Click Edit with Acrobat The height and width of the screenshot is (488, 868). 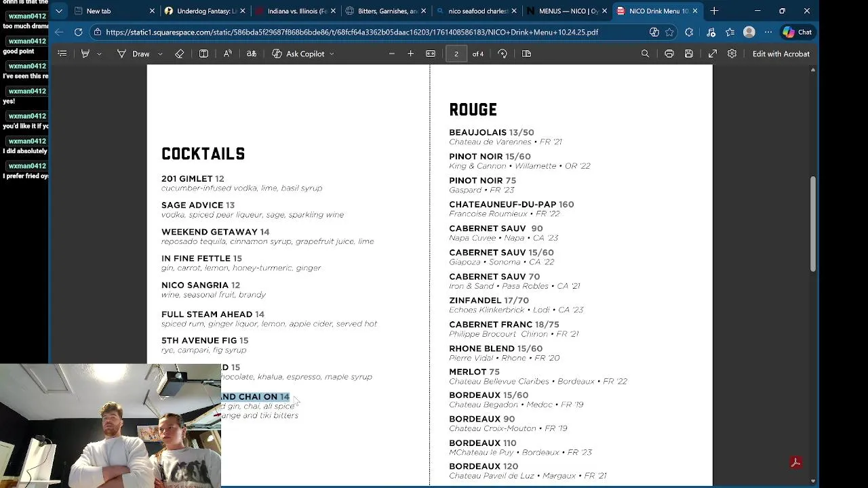point(781,54)
